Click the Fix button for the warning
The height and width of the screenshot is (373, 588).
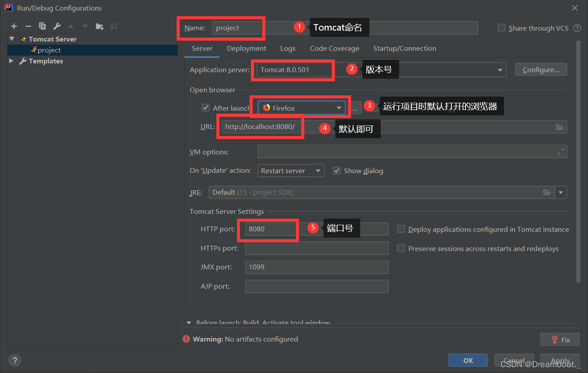(560, 339)
